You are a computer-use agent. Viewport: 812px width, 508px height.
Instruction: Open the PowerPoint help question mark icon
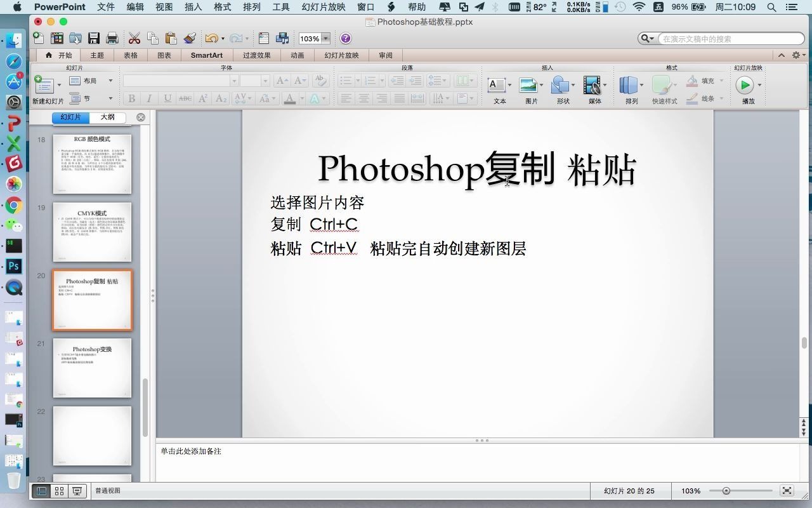[x=344, y=38]
